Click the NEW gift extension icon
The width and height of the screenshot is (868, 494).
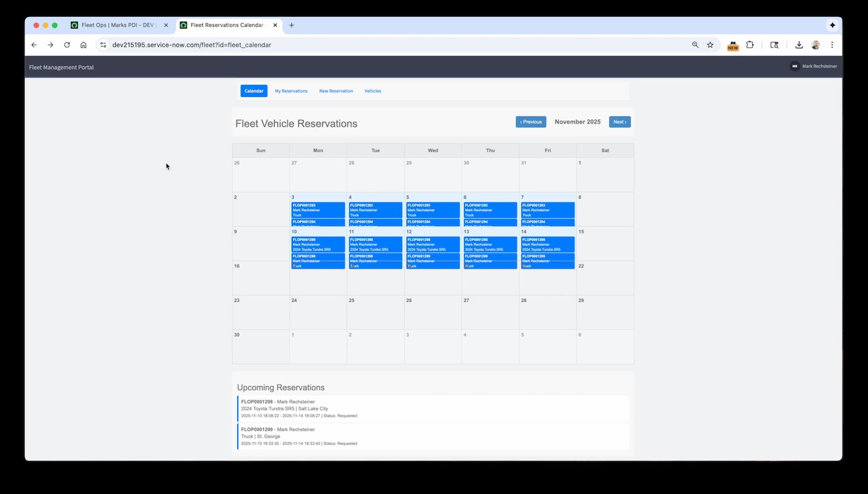pyautogui.click(x=733, y=46)
